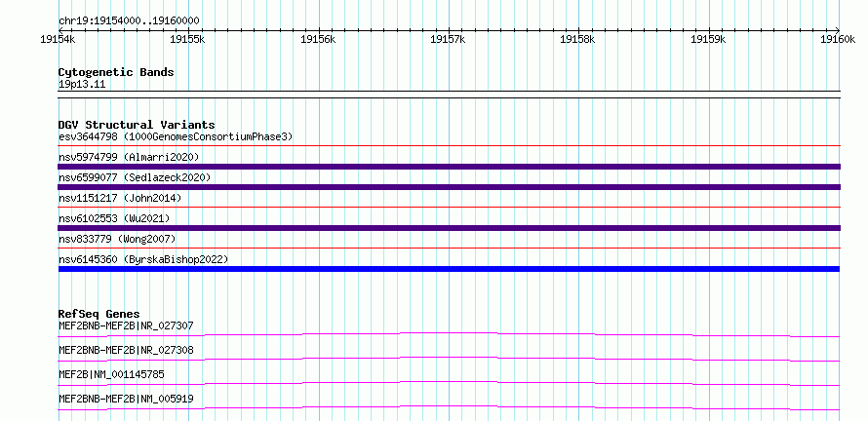This screenshot has height=421, width=868.
Task: Open variant nsv6145360 (ByrskaBishop2022) label
Action: [143, 259]
